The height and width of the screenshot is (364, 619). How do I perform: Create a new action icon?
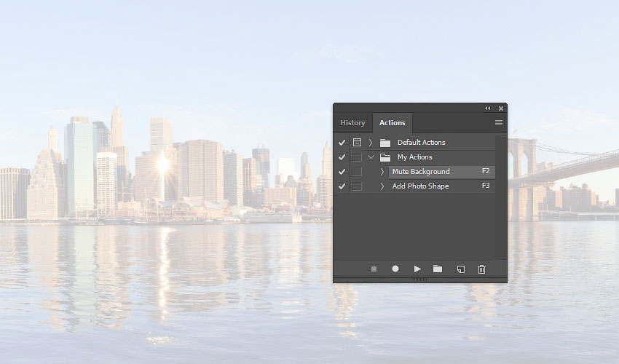coord(461,269)
